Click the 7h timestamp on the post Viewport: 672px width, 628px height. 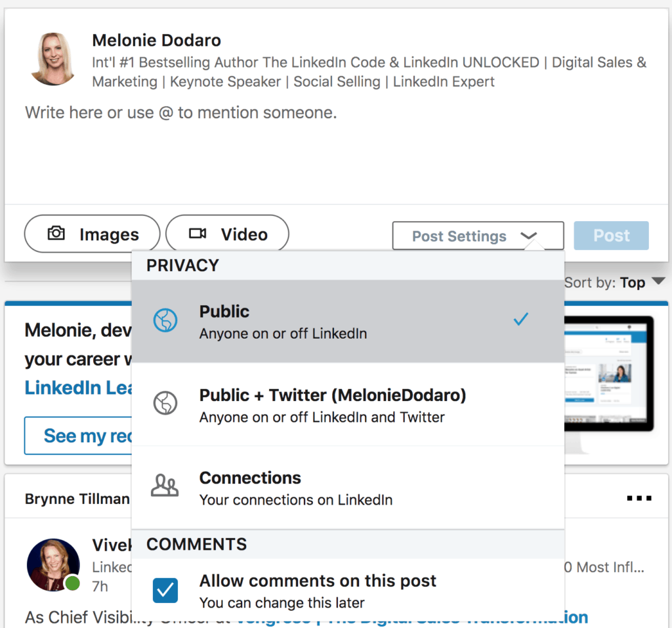[100, 586]
